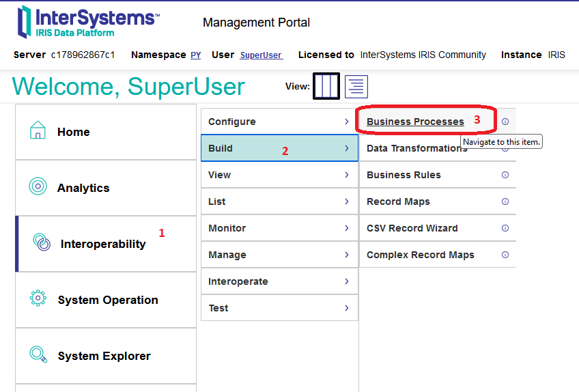Click info icon beside CSV Record Wizard
Image resolution: width=579 pixels, height=392 pixels.
click(505, 228)
